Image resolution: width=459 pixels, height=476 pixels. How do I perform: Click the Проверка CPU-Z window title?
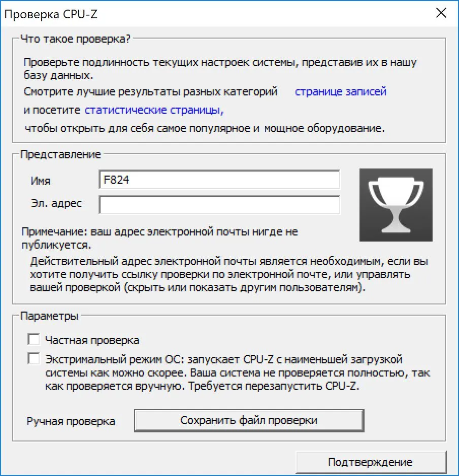(x=51, y=14)
